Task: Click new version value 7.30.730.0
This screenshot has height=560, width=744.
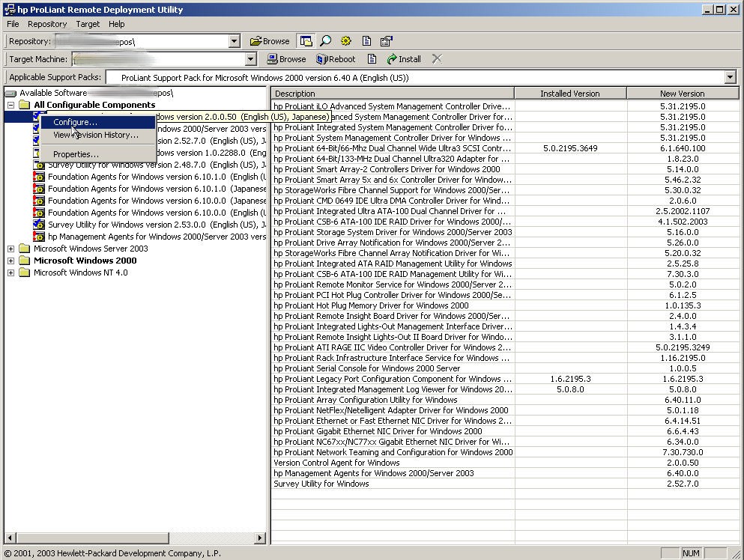Action: tap(683, 452)
